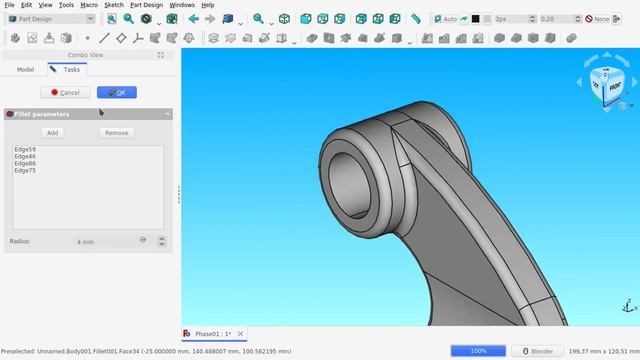The height and width of the screenshot is (360, 640).
Task: Click the 100% progress bar
Action: (478, 351)
